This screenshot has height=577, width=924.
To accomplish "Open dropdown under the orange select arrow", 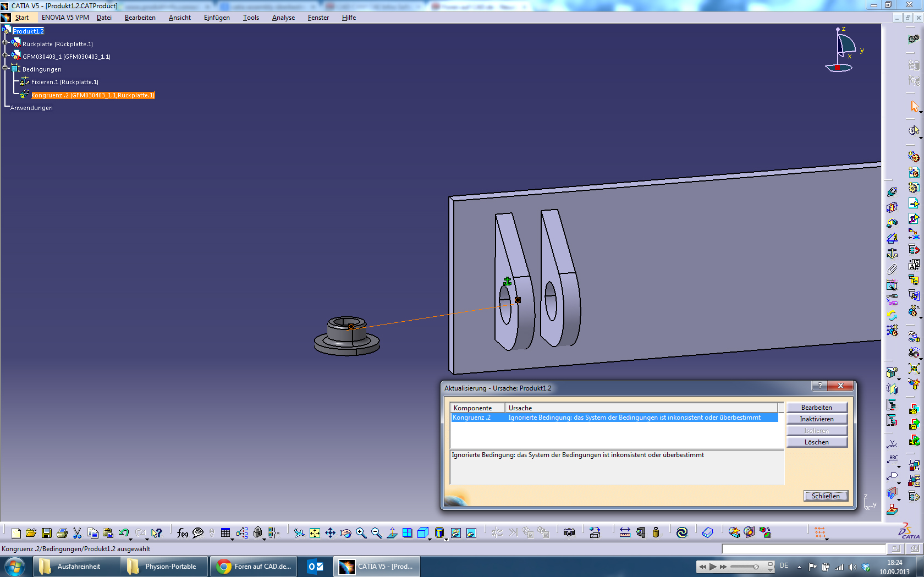I will coord(920,112).
